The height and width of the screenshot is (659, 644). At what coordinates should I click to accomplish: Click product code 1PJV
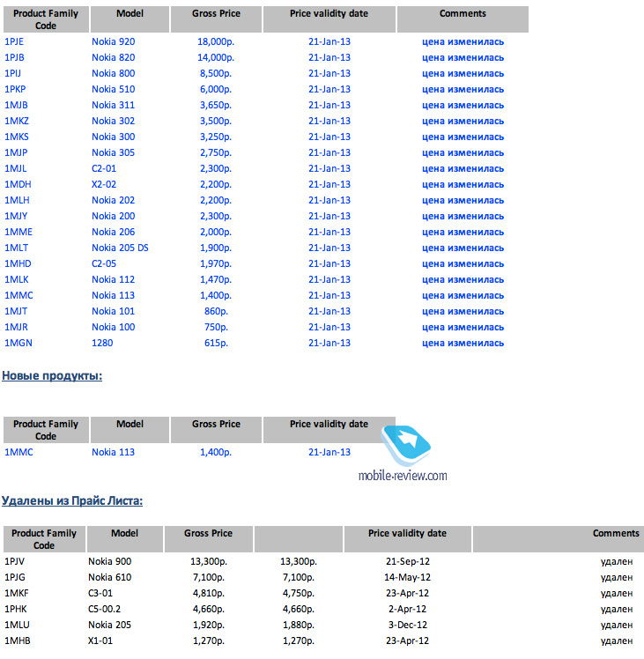point(14,561)
